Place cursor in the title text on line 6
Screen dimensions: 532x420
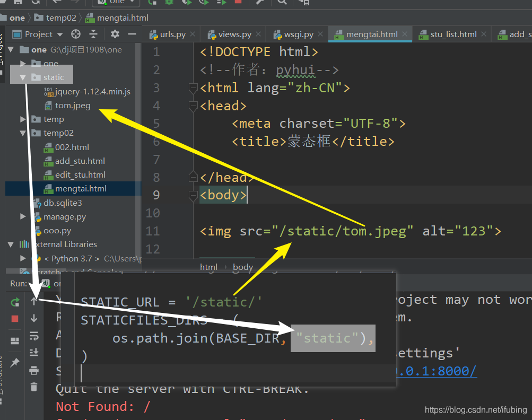click(x=309, y=142)
